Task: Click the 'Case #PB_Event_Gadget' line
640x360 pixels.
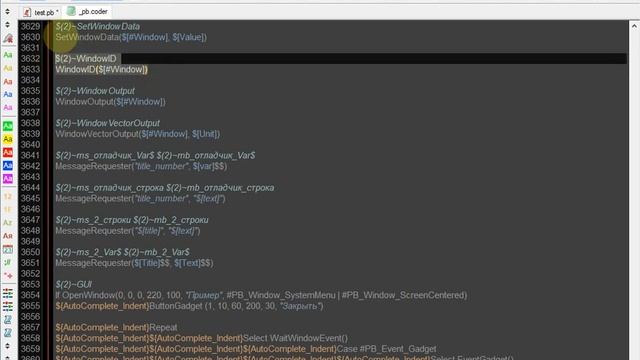Action: click(x=246, y=349)
